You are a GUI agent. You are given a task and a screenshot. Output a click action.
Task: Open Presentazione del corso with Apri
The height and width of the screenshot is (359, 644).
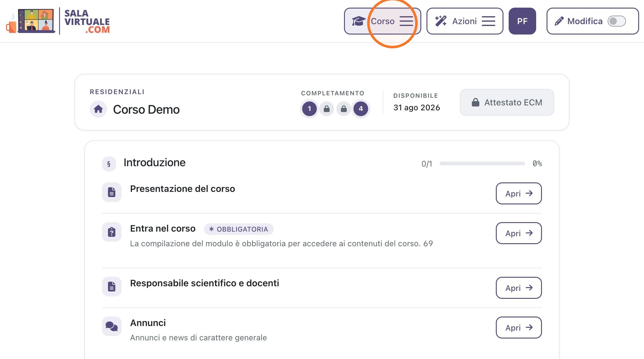click(519, 193)
